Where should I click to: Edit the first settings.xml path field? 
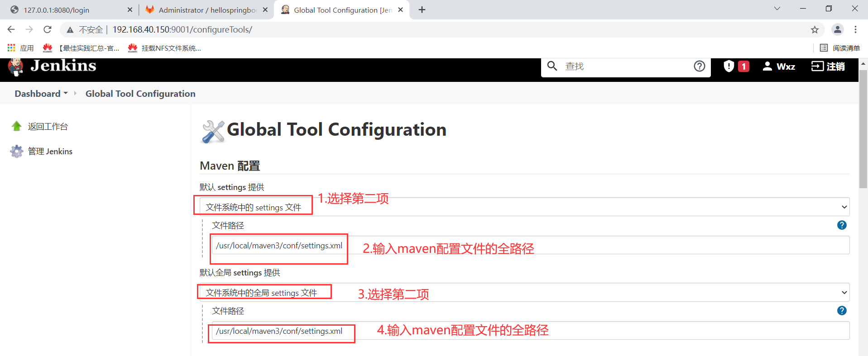coord(530,245)
